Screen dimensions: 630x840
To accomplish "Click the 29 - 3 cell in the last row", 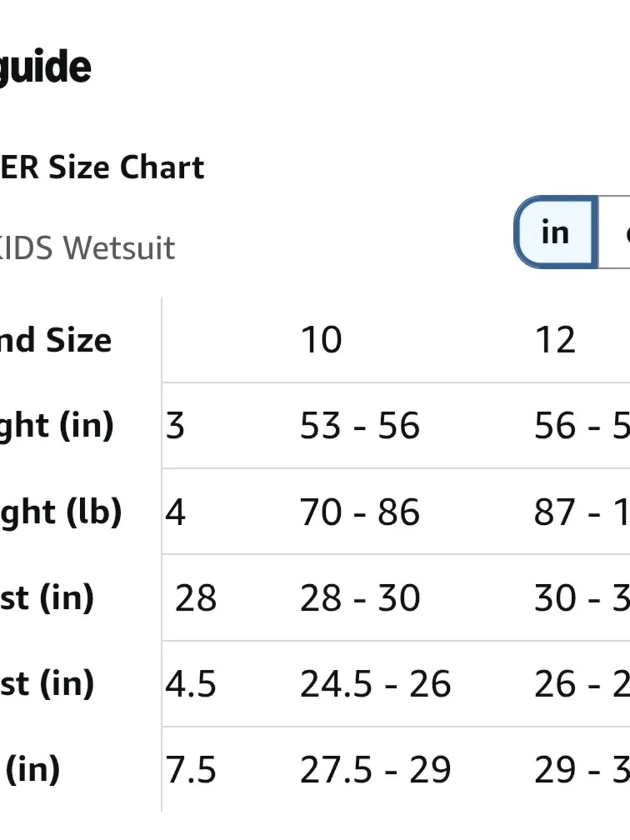I will (x=581, y=770).
